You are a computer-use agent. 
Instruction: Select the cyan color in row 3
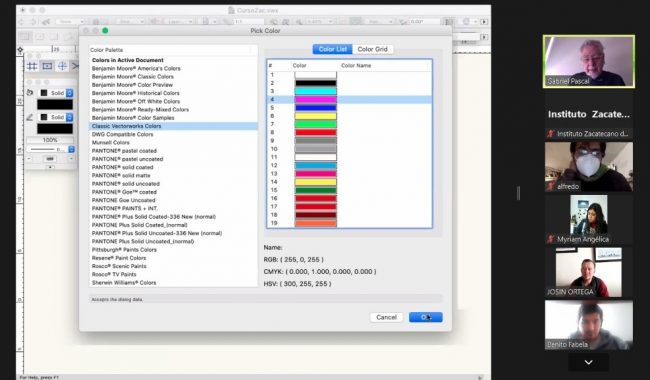315,91
